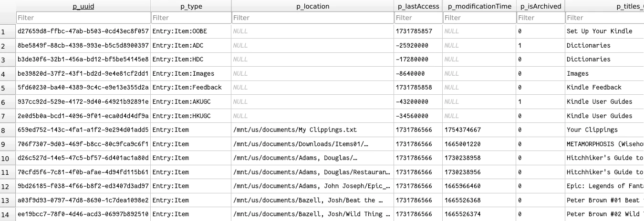Select the Adams, John Joseph/Epic location cell

[313, 186]
